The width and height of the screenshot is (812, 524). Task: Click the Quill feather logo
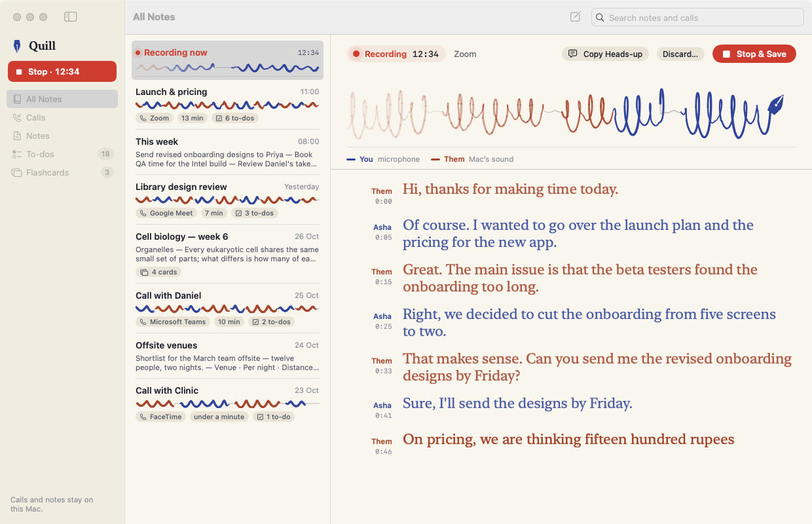click(17, 46)
